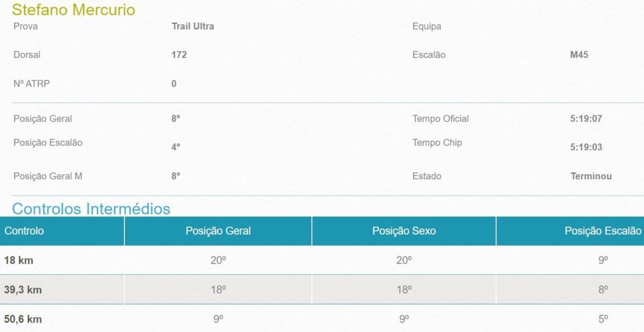The height and width of the screenshot is (332, 644).
Task: Click the dorsal number 172
Action: coord(179,55)
